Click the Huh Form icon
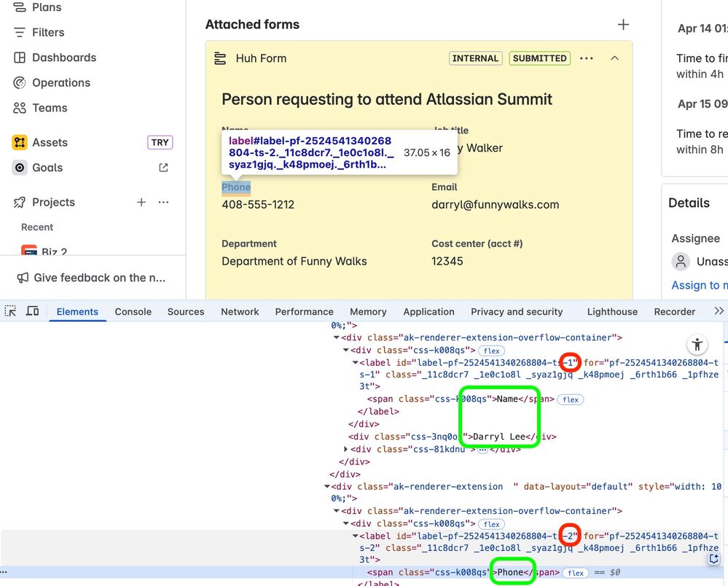The image size is (728, 586). (220, 58)
